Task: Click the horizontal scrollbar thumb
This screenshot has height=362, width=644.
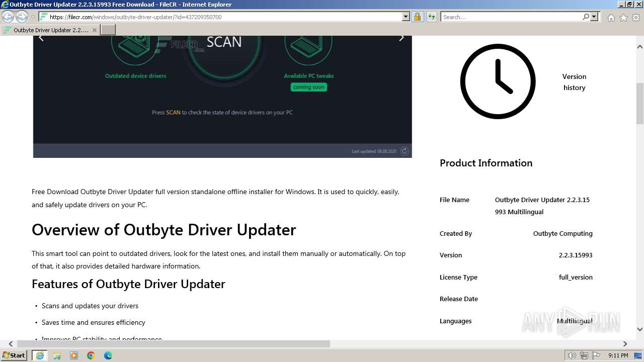Action: point(174,344)
